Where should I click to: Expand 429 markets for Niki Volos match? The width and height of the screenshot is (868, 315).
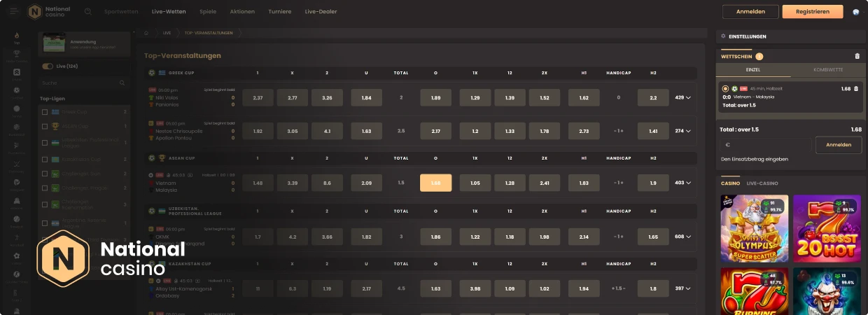pos(682,98)
